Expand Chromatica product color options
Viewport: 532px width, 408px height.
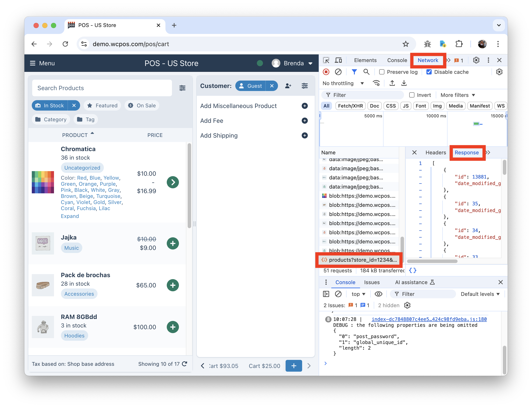coord(70,216)
